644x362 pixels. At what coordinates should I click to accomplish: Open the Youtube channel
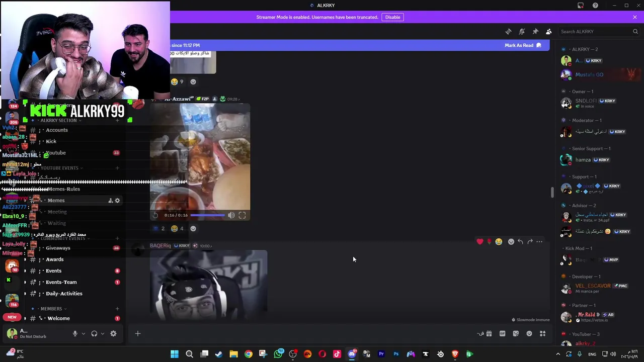56,153
